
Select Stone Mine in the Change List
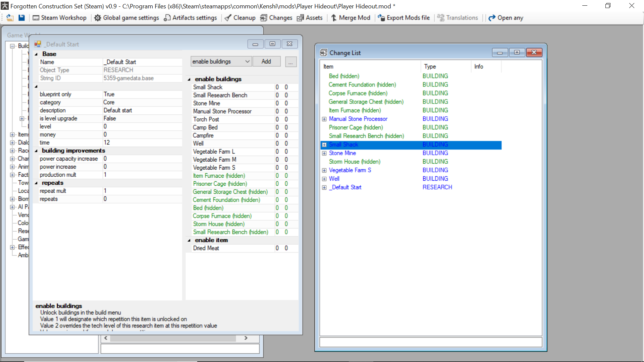pos(342,153)
